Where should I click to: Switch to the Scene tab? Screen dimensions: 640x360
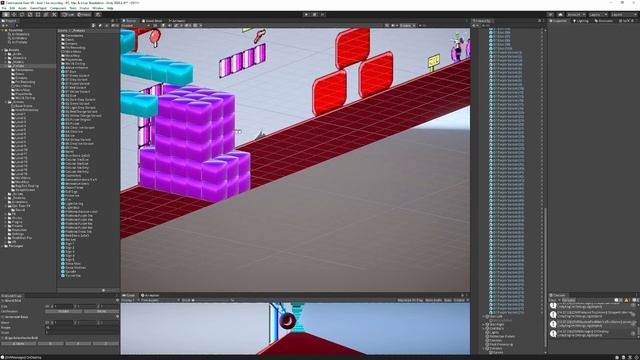pos(130,20)
